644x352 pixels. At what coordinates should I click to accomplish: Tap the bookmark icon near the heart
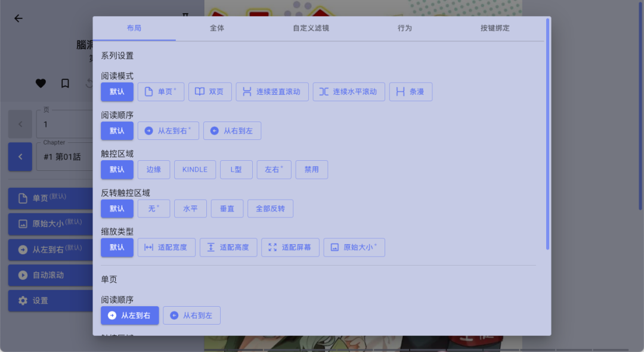tap(66, 83)
